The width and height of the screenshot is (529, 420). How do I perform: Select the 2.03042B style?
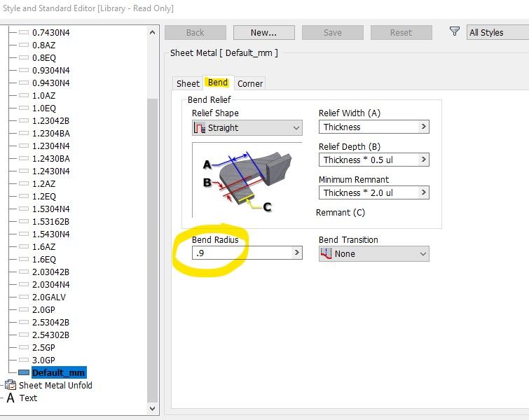click(50, 272)
